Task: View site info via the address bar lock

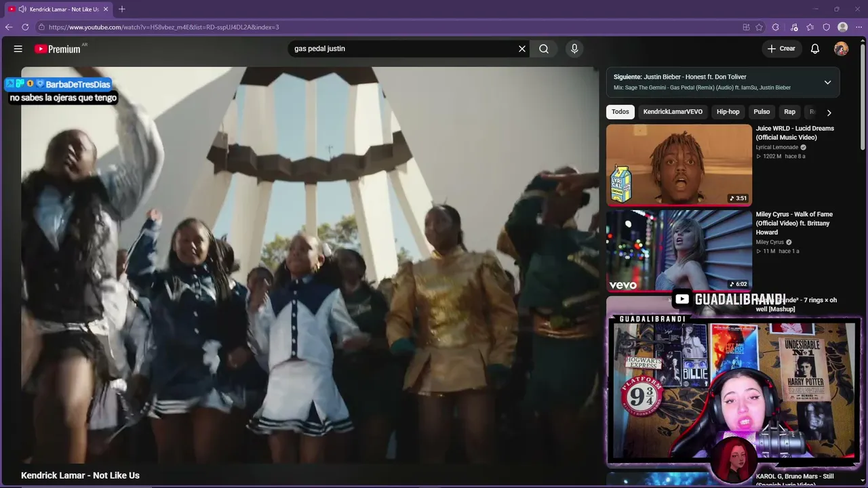Action: 41,27
